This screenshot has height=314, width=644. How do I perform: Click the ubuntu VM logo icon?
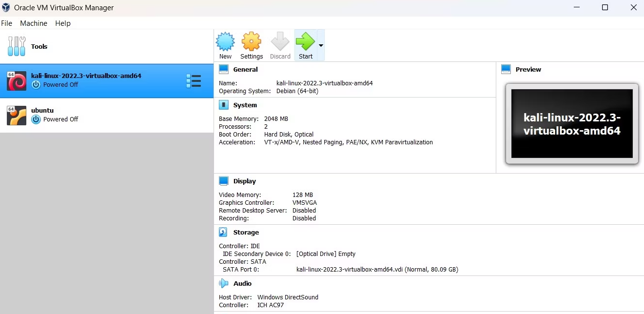coord(17,116)
